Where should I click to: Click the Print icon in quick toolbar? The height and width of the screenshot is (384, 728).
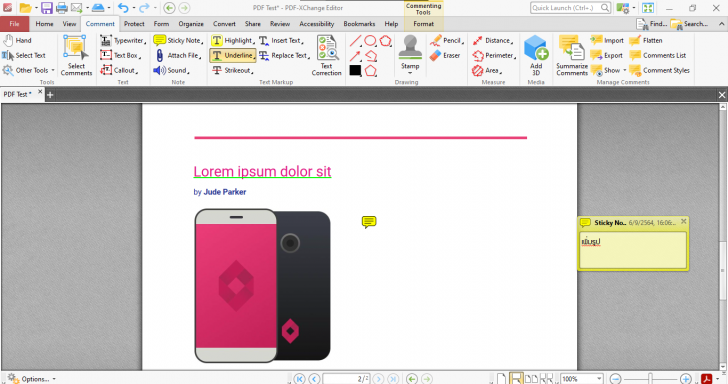[61, 7]
